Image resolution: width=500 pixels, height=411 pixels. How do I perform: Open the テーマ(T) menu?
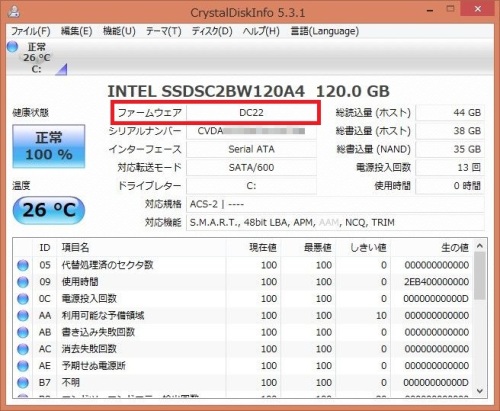coord(163,31)
